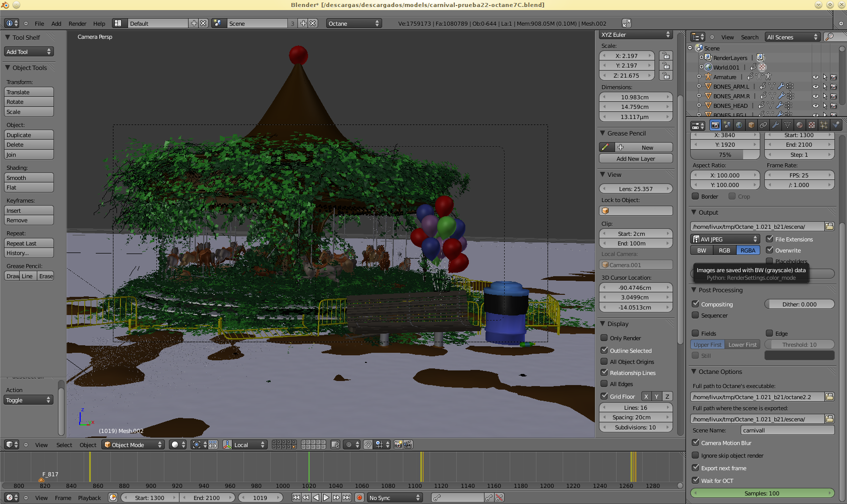Click the Smooth shading button

(x=29, y=177)
